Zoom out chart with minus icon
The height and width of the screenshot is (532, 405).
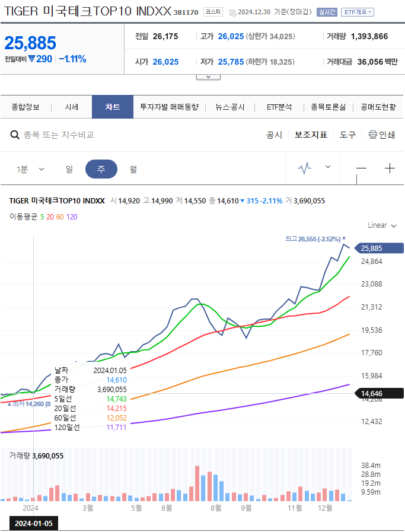tap(362, 168)
